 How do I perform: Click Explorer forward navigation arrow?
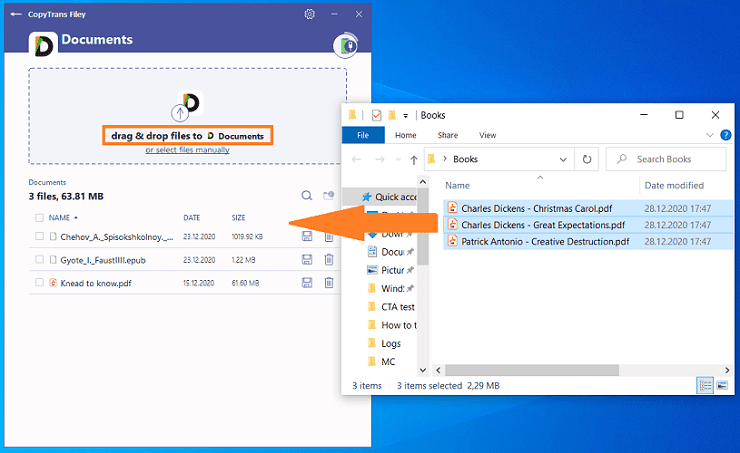tap(379, 159)
